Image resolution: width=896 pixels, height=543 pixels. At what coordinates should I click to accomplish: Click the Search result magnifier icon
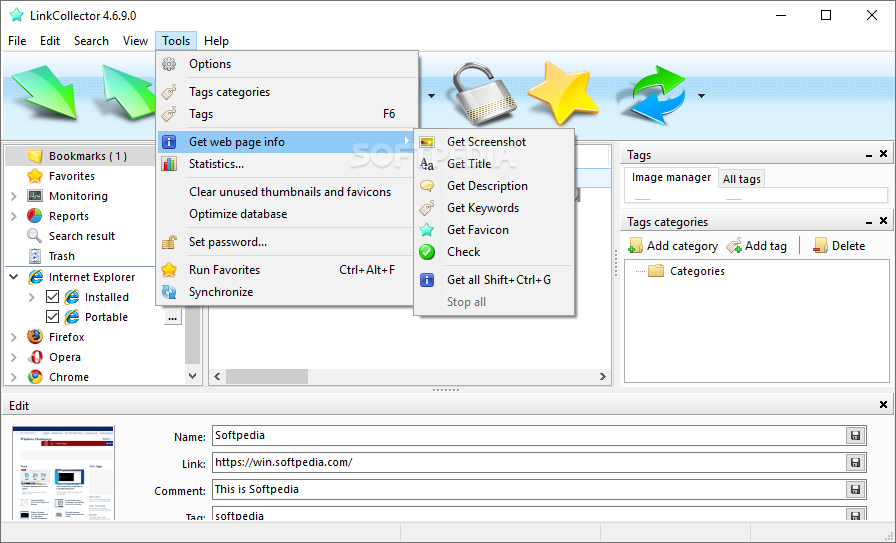click(x=35, y=236)
